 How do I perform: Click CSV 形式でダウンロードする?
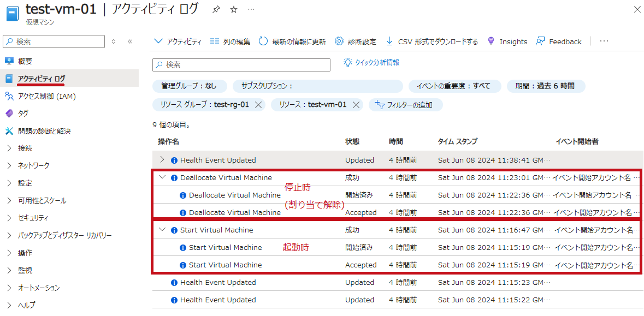coord(432,41)
